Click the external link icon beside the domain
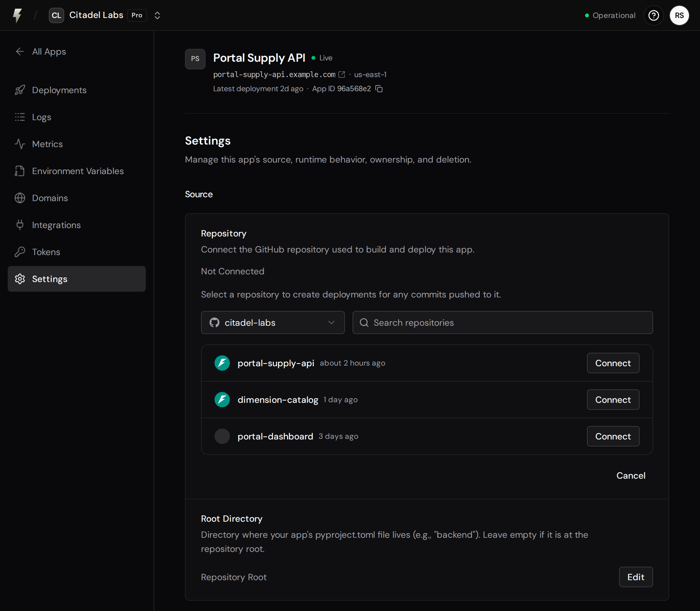This screenshot has width=700, height=611. pyautogui.click(x=341, y=74)
